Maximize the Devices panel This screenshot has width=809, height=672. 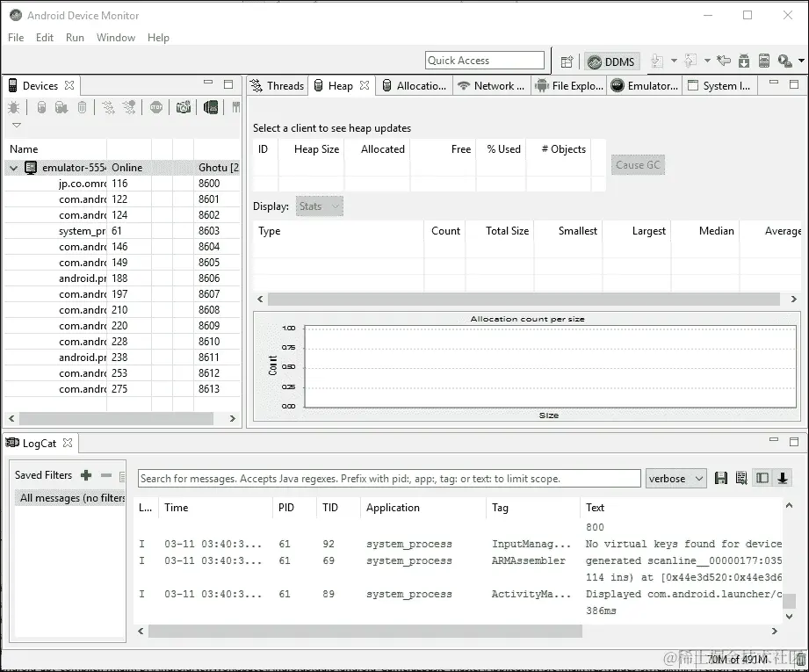[228, 84]
